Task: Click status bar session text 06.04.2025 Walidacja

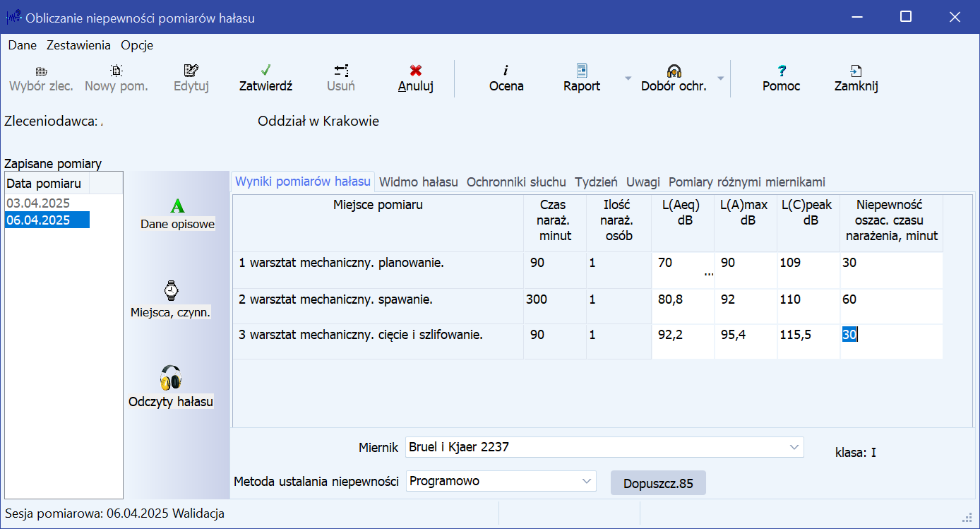Action: click(x=114, y=513)
